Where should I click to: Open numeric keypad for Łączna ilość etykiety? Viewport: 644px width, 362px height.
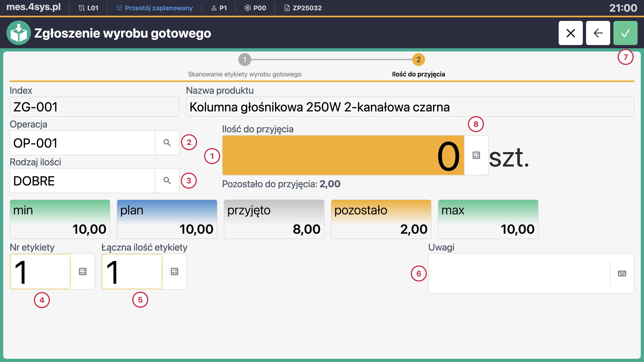click(174, 271)
